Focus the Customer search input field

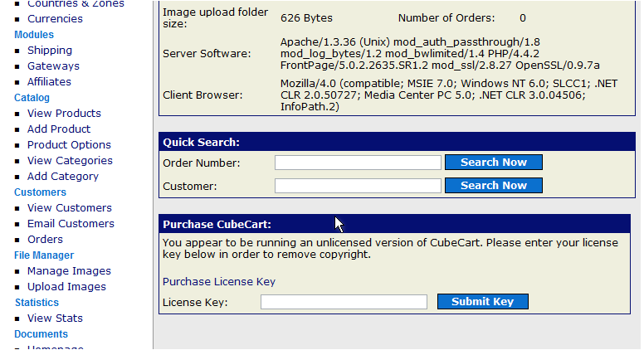[x=358, y=186]
